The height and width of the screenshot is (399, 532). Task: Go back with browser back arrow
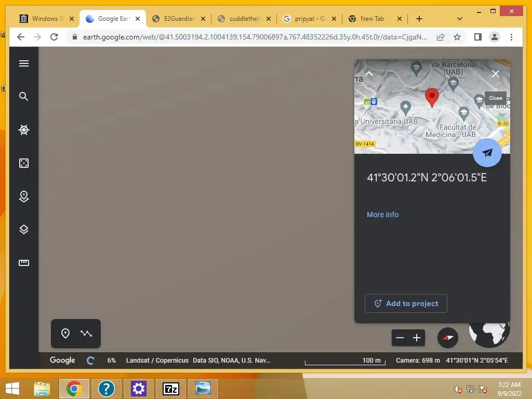coord(21,37)
